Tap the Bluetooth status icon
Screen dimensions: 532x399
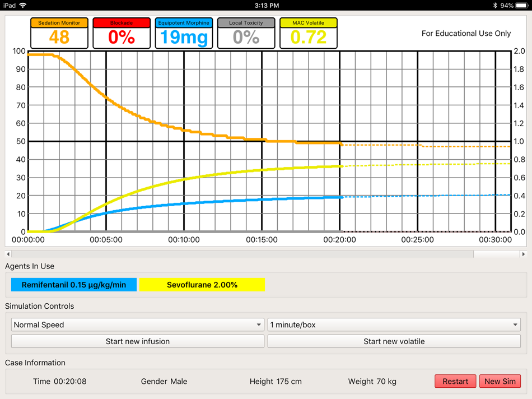tap(495, 6)
